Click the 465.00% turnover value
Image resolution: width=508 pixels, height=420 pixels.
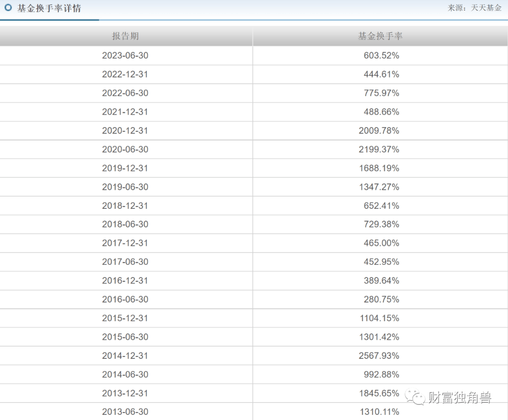(381, 243)
